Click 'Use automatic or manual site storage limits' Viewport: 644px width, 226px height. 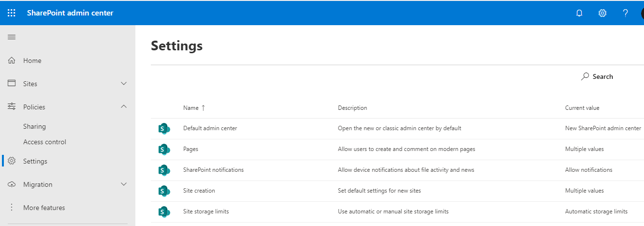click(x=393, y=211)
